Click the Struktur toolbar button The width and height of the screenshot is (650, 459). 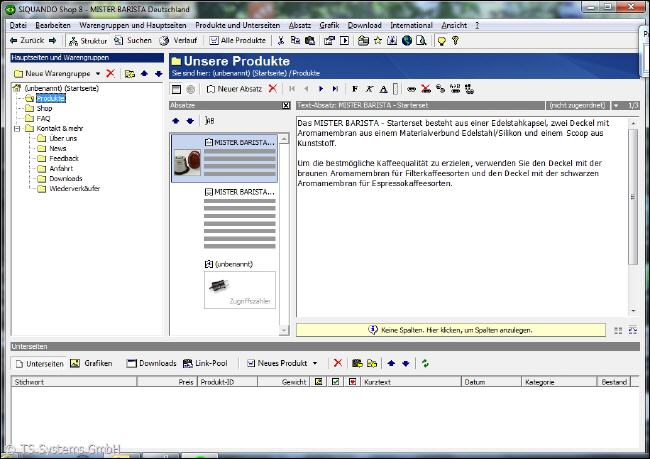pyautogui.click(x=88, y=41)
